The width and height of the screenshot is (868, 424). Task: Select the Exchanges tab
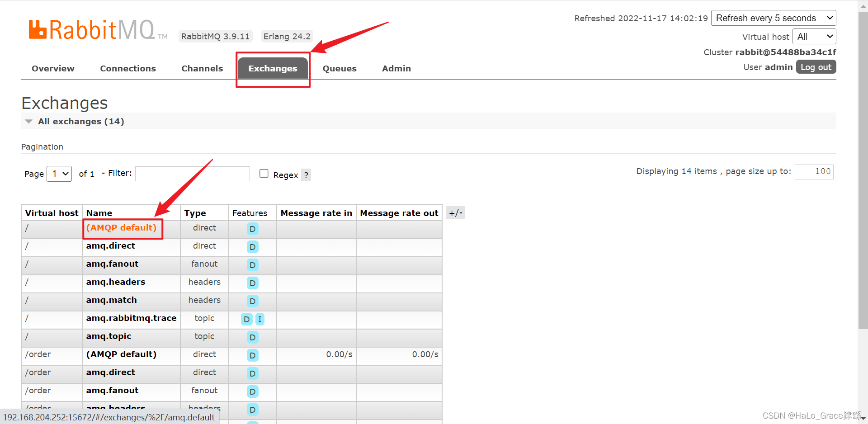point(273,68)
